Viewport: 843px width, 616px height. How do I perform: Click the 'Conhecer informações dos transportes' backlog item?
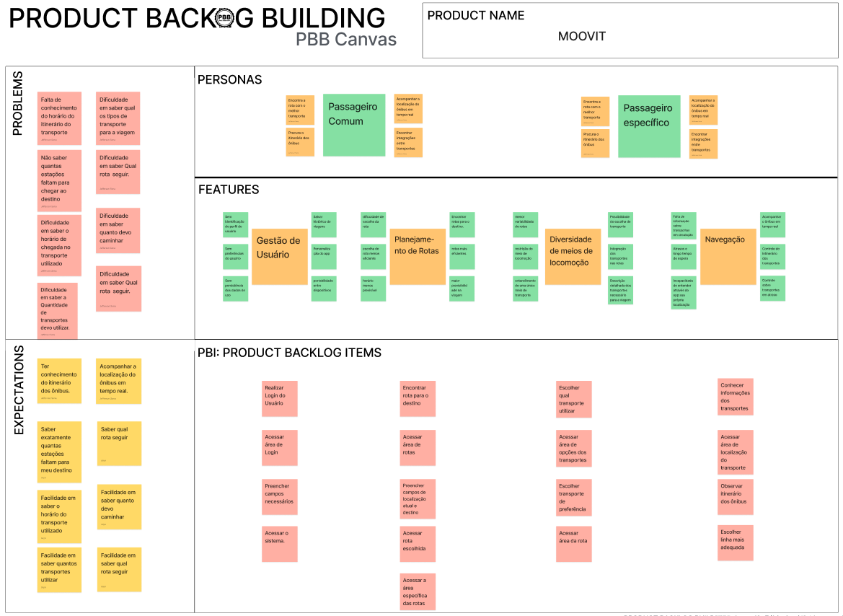tap(736, 397)
